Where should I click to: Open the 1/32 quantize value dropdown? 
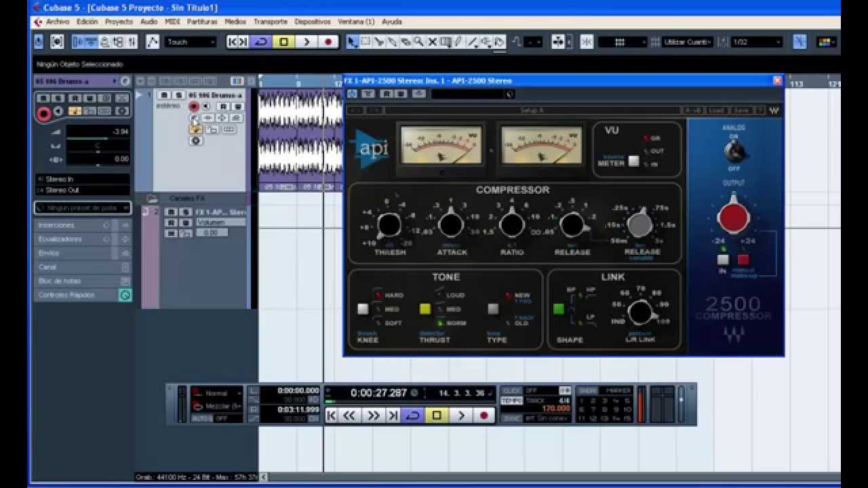(x=757, y=42)
